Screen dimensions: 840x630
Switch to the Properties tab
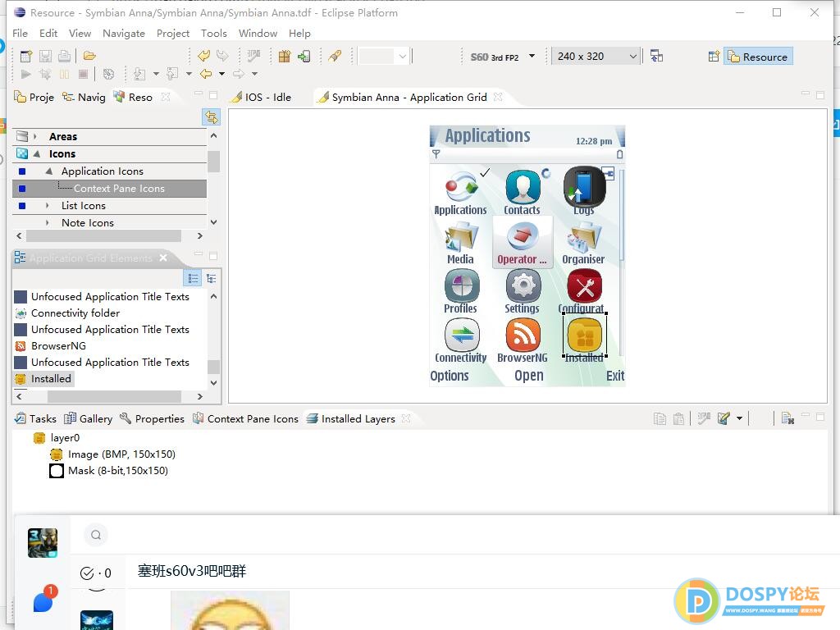153,419
